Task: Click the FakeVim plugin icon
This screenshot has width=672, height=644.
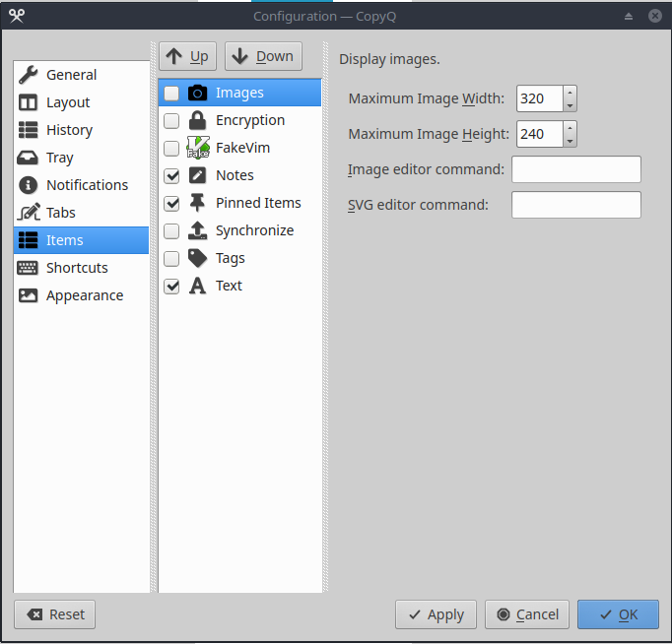Action: pos(198,148)
